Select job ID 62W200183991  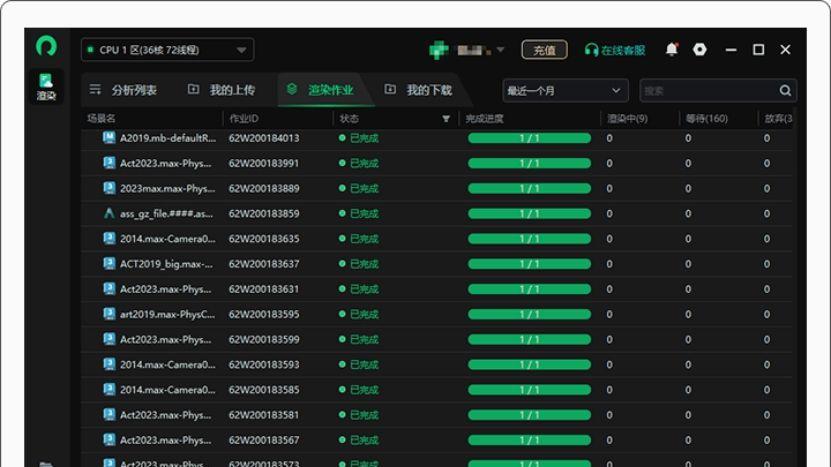(x=264, y=163)
